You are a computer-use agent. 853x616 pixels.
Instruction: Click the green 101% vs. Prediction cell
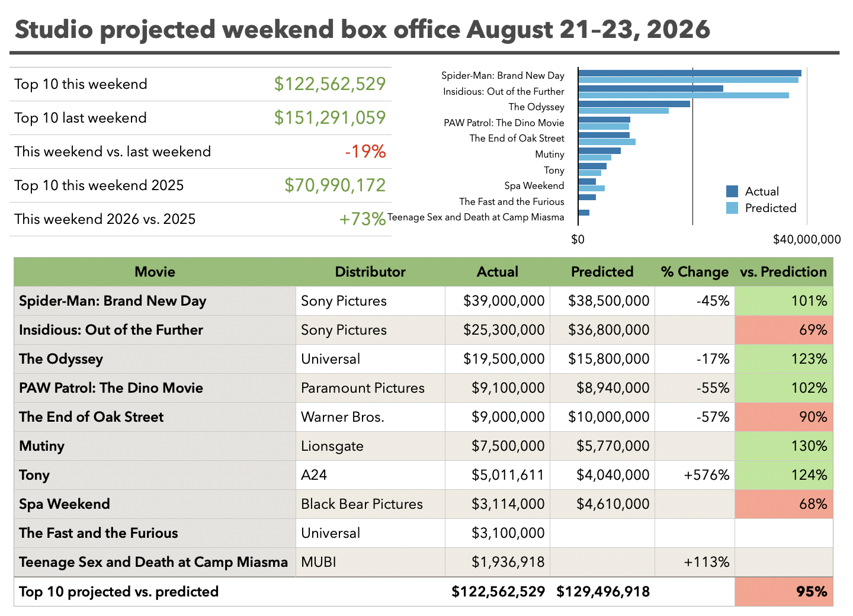pyautogui.click(x=784, y=301)
